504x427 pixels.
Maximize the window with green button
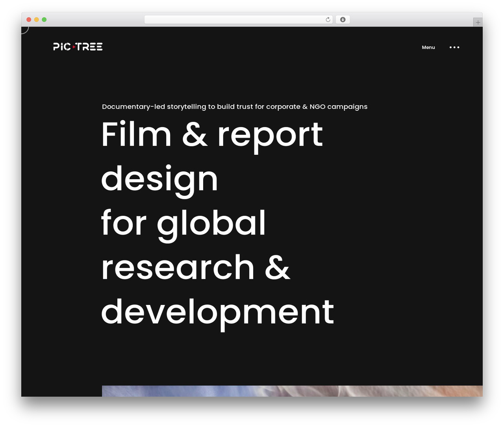click(x=44, y=20)
